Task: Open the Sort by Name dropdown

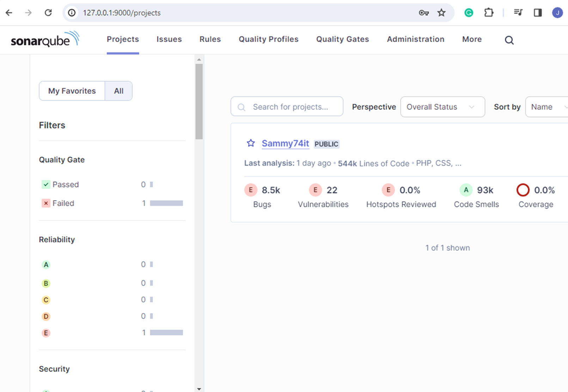Action: pos(546,107)
